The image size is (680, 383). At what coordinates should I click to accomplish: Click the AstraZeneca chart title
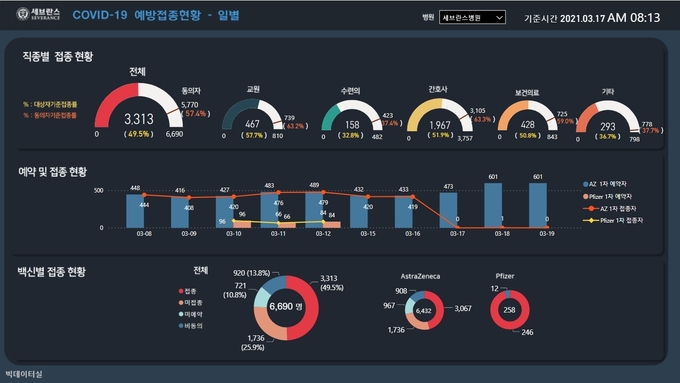point(420,276)
